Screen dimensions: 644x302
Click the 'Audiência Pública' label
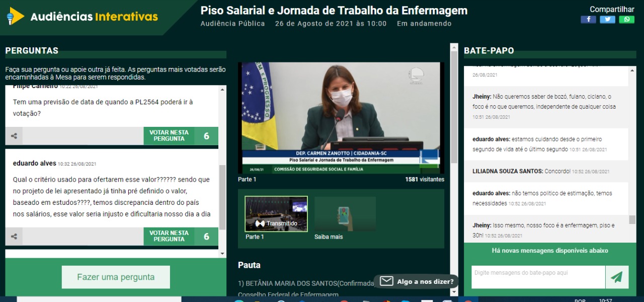click(x=233, y=24)
